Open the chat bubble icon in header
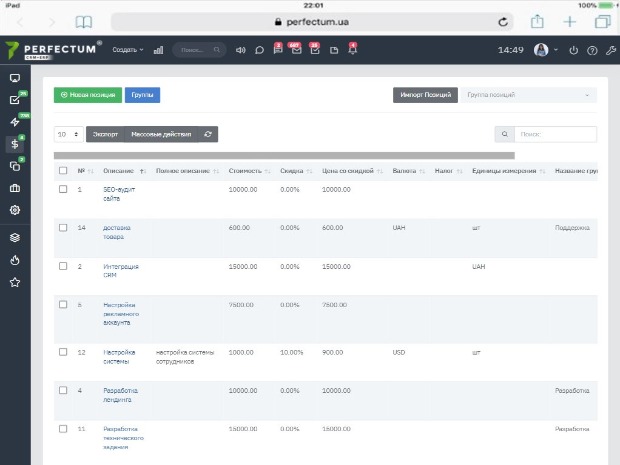Screen dimensions: 620x465 (259, 50)
